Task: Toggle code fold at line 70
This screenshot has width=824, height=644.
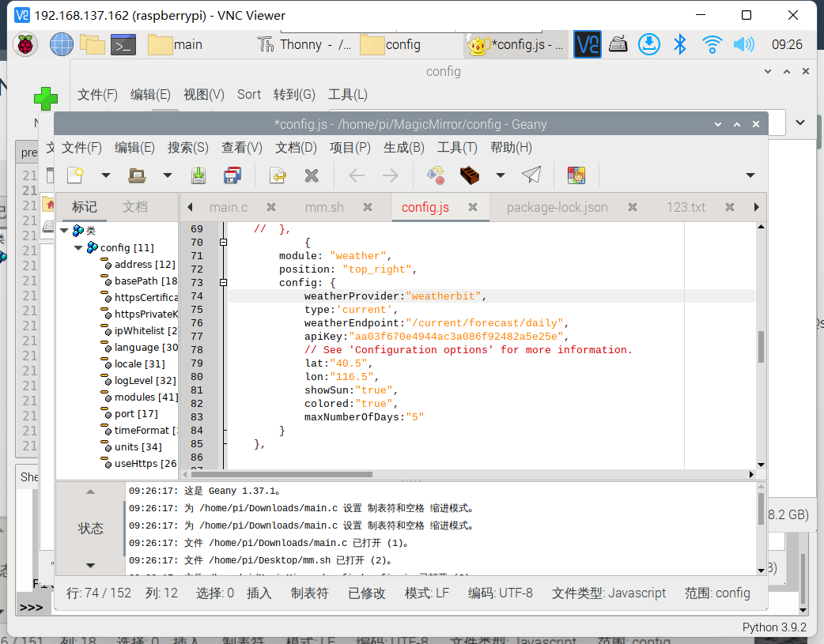Action: pyautogui.click(x=223, y=242)
